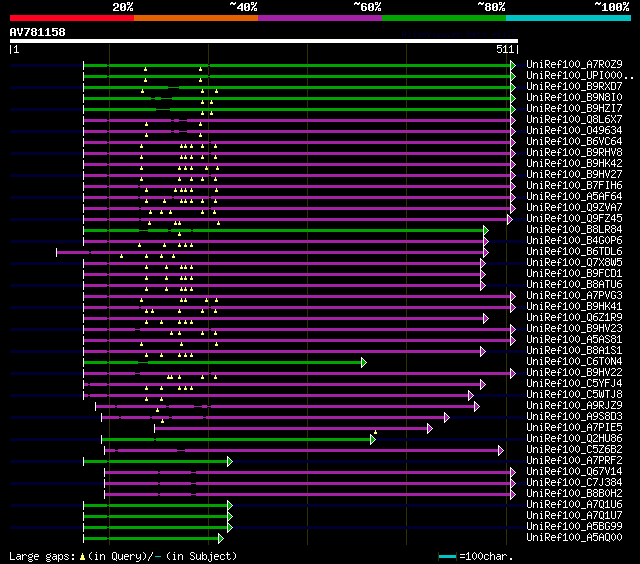Select label UniRef100_B8ATU6
This screenshot has width=640, height=564.
click(574, 284)
